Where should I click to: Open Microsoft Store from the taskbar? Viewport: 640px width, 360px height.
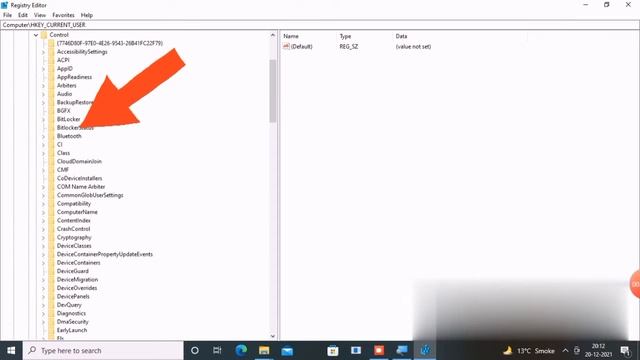[333, 351]
